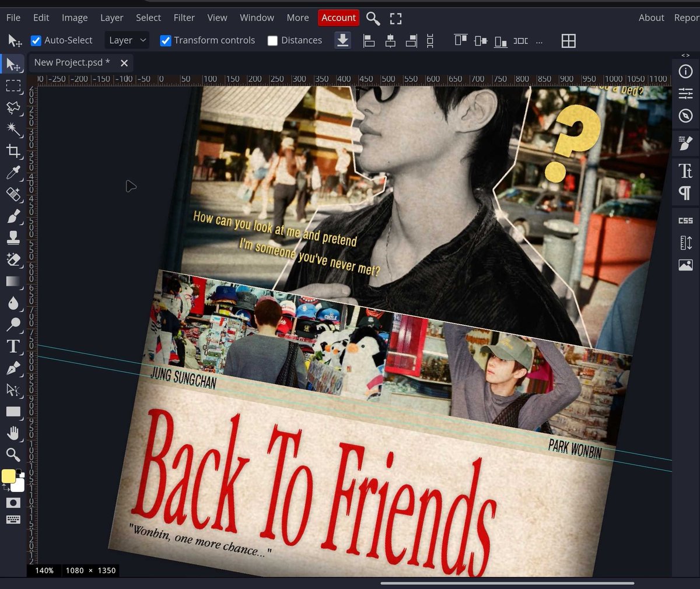
Task: Select the Clone Stamp tool
Action: (13, 237)
